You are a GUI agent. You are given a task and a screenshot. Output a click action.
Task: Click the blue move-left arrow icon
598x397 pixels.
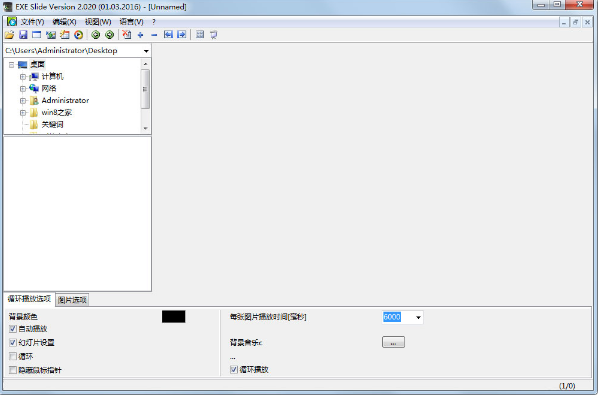(x=168, y=35)
